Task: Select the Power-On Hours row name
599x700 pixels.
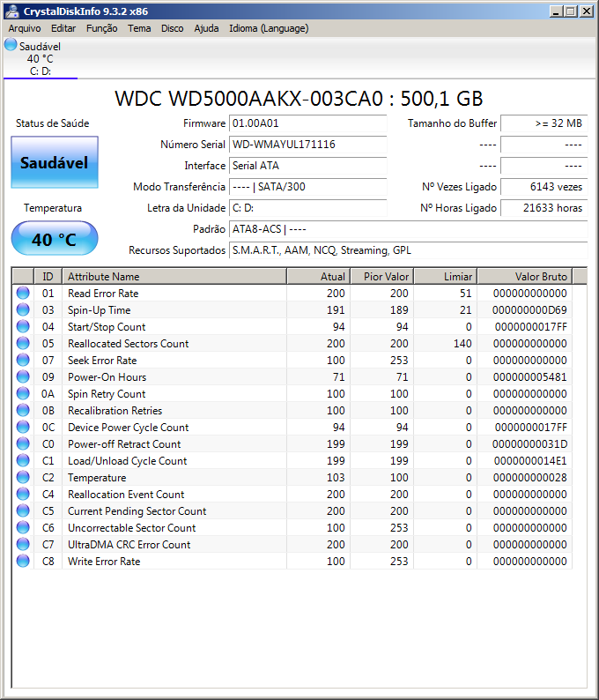Action: 107,377
